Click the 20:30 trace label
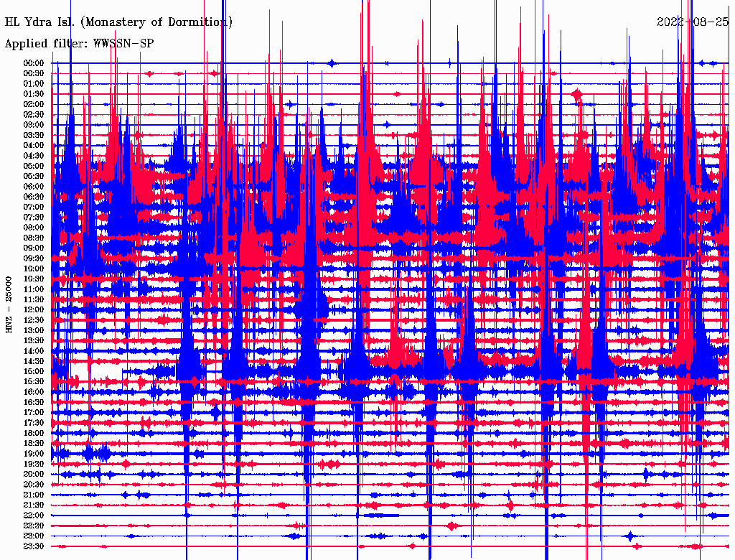The height and width of the screenshot is (560, 735). point(34,485)
